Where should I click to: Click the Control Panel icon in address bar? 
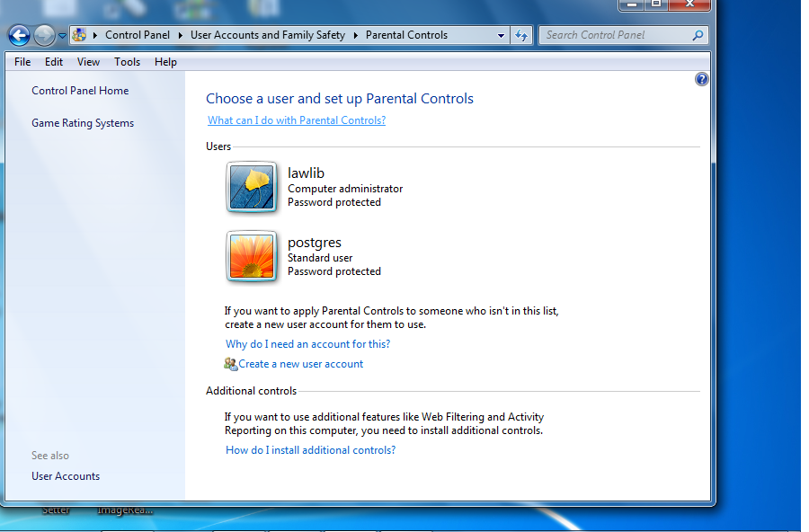pyautogui.click(x=79, y=36)
